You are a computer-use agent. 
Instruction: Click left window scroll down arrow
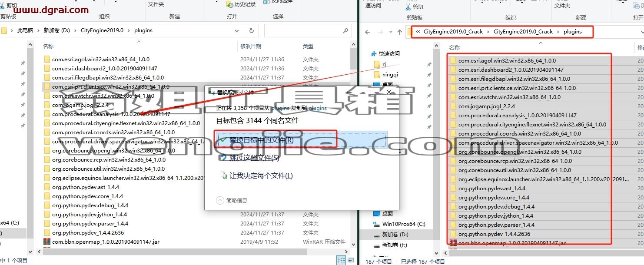(x=353, y=245)
